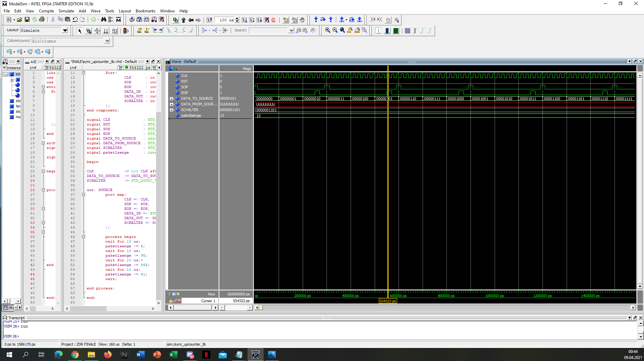Click the Step Into blue arrow icon
Screen dimensions: 644x361
316,20
